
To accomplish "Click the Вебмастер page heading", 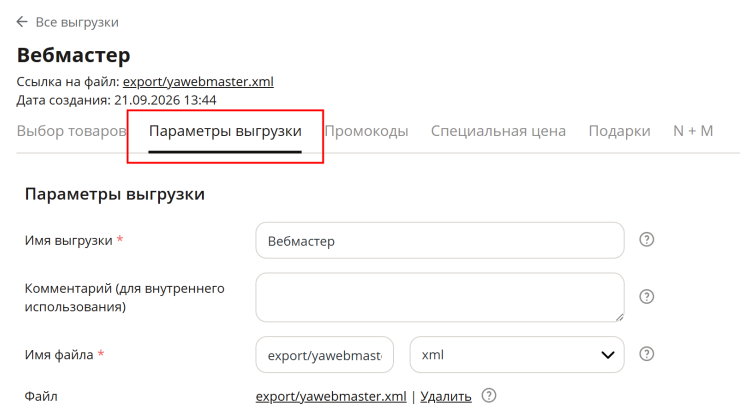I will click(x=74, y=55).
